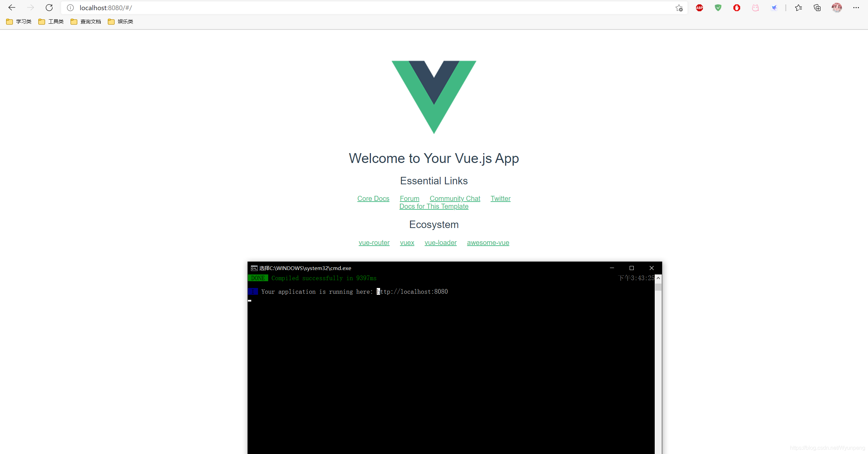
Task: Open the vue-router link
Action: [x=374, y=243]
